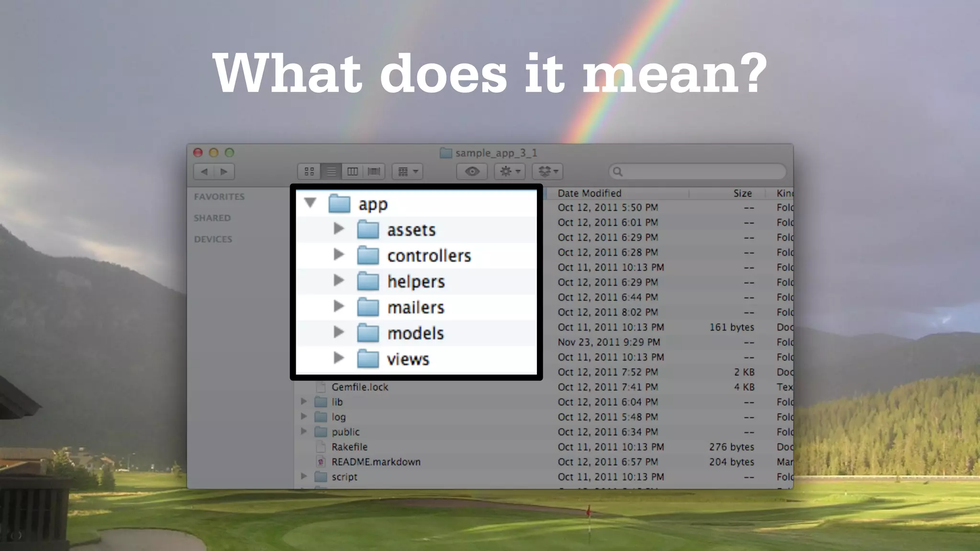This screenshot has width=980, height=551.
Task: Switch Finder to Cover Flow view
Action: pos(374,171)
